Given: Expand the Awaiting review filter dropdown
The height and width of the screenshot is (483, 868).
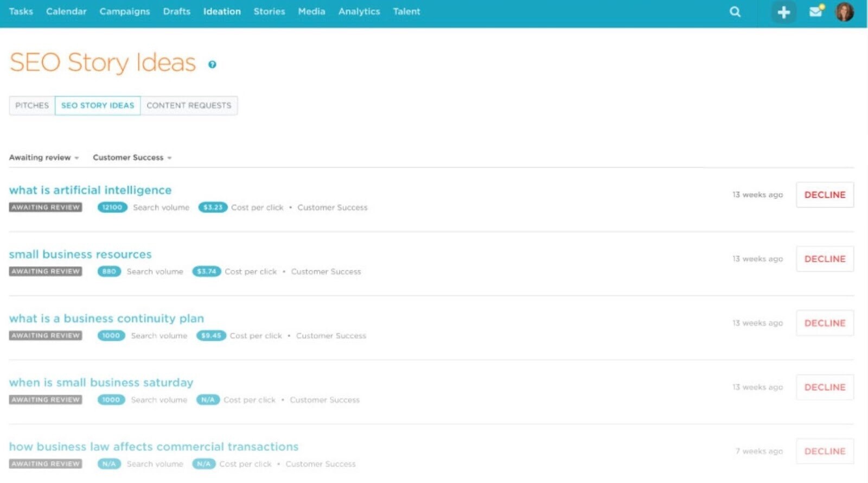Looking at the screenshot, I should (x=44, y=157).
